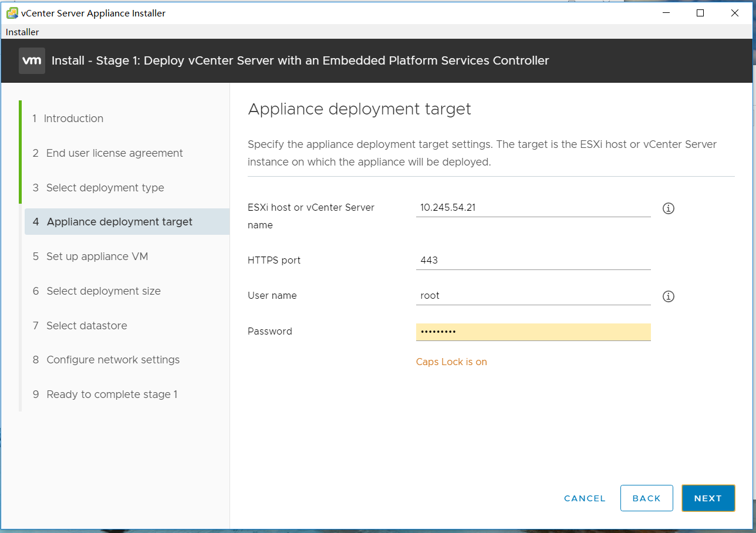Click the CANCEL link
The image size is (756, 533).
(x=585, y=498)
